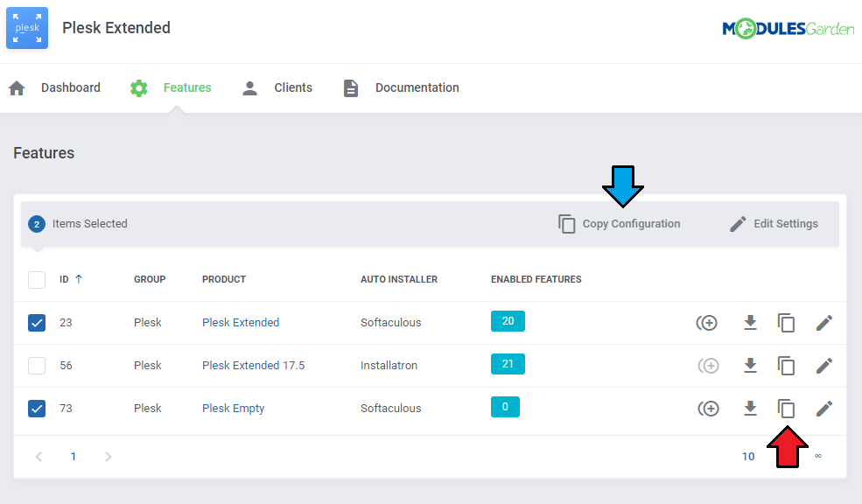The width and height of the screenshot is (862, 504).
Task: Open the Plesk Extended product link
Action: coord(241,323)
